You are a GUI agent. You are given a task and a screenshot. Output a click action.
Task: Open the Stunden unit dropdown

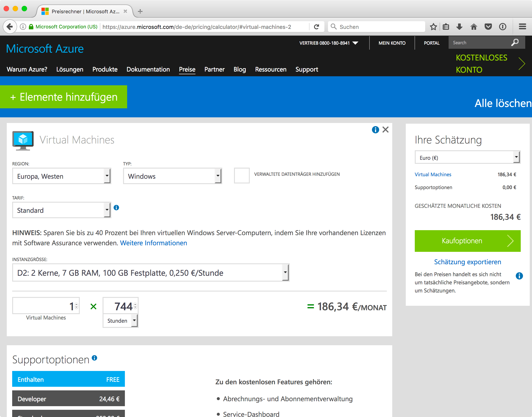tap(121, 321)
